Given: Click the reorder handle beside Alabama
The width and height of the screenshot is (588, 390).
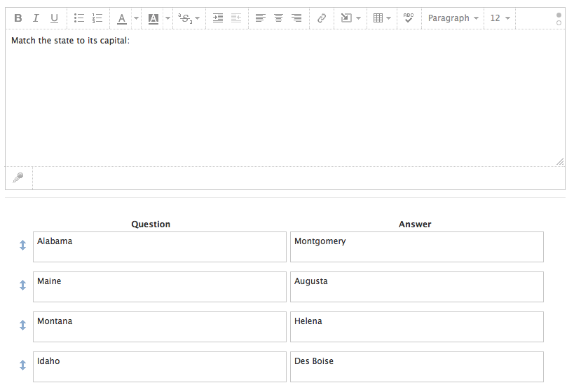Looking at the screenshot, I should pos(22,245).
